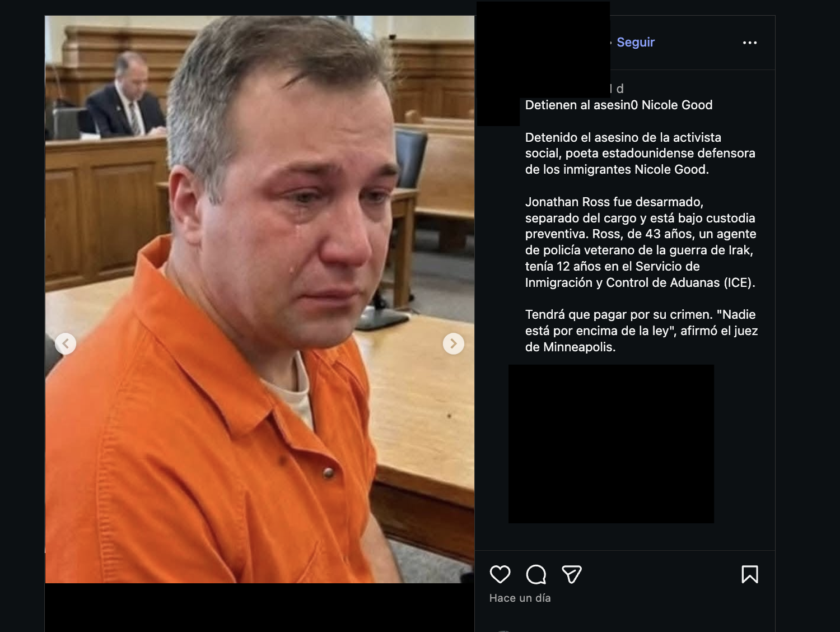Open the 'Hace un día' timestamp link
Image resolution: width=840 pixels, height=632 pixels.
520,598
